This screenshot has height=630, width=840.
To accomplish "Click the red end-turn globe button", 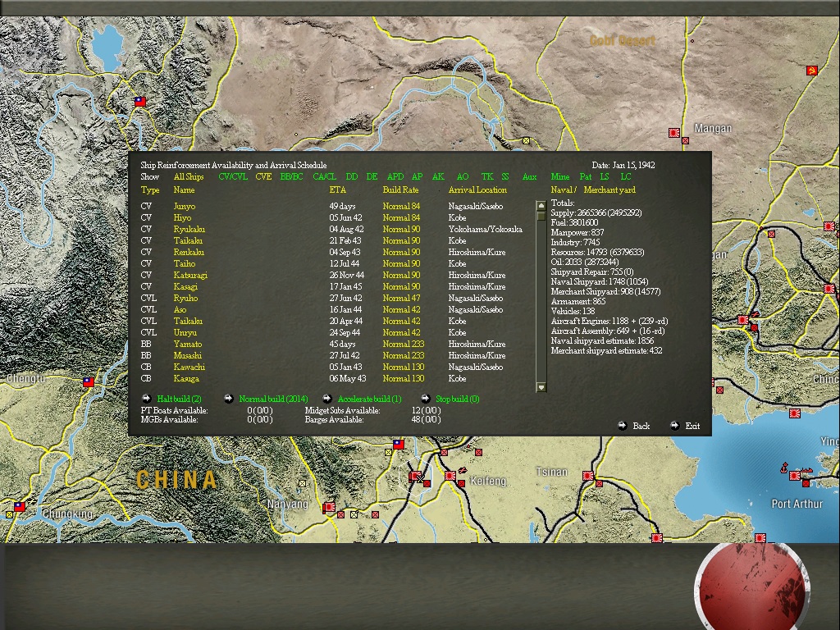I will click(x=751, y=587).
